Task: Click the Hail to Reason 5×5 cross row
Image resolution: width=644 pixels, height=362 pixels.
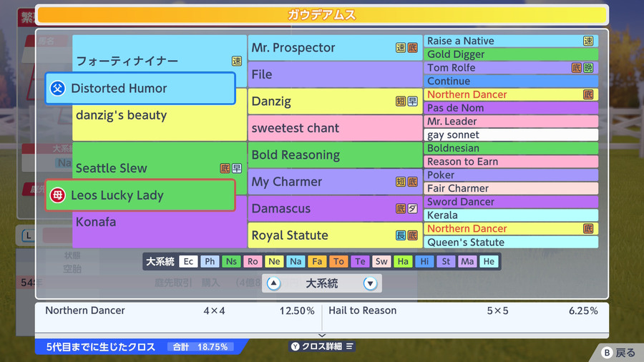Action: pyautogui.click(x=463, y=310)
